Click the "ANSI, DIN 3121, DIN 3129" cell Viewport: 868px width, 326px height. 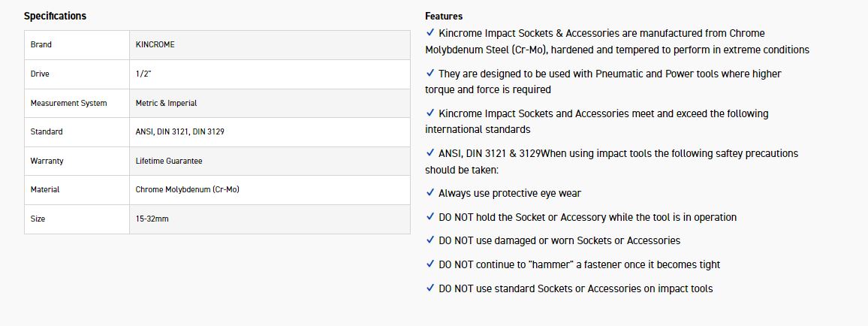(179, 131)
